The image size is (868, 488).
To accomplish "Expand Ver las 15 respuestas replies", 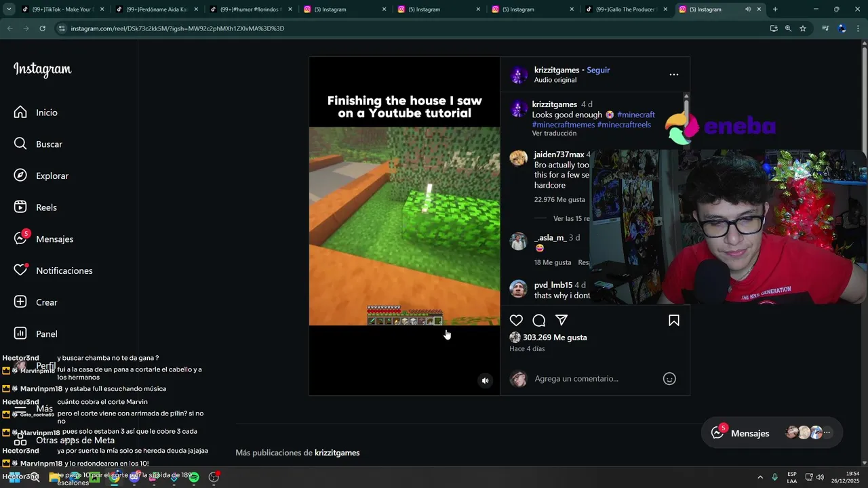I will coord(571,219).
